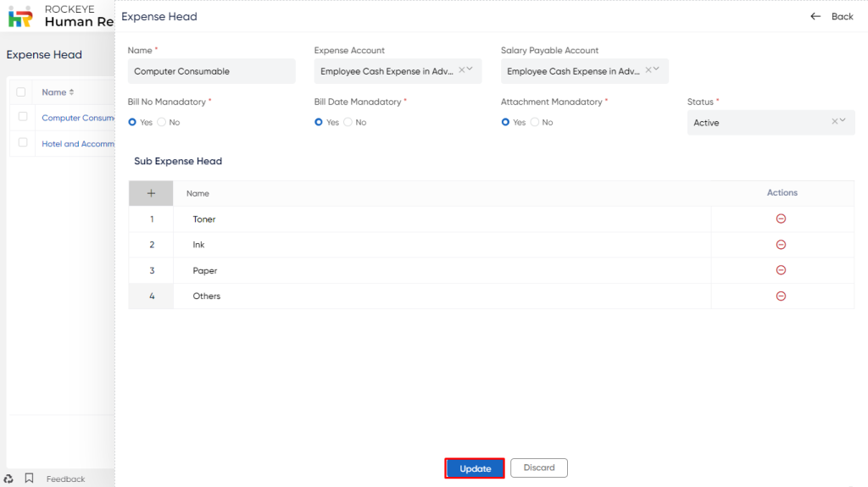Tick the Computer Consumable row checkbox
This screenshot has height=487, width=868.
pyautogui.click(x=23, y=117)
